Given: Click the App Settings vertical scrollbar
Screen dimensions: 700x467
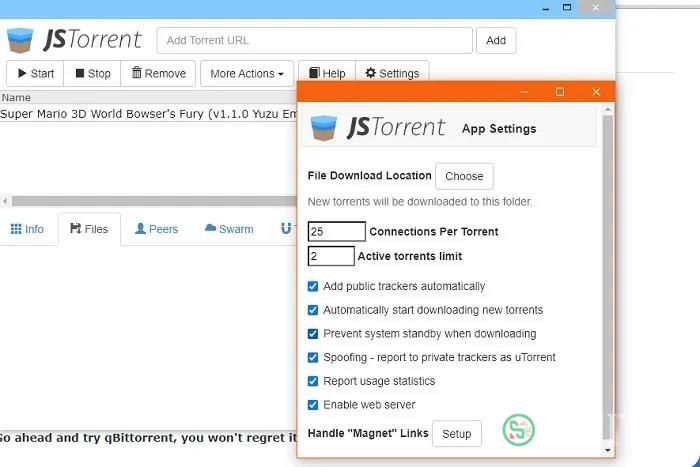Looking at the screenshot, I should pos(607,277).
